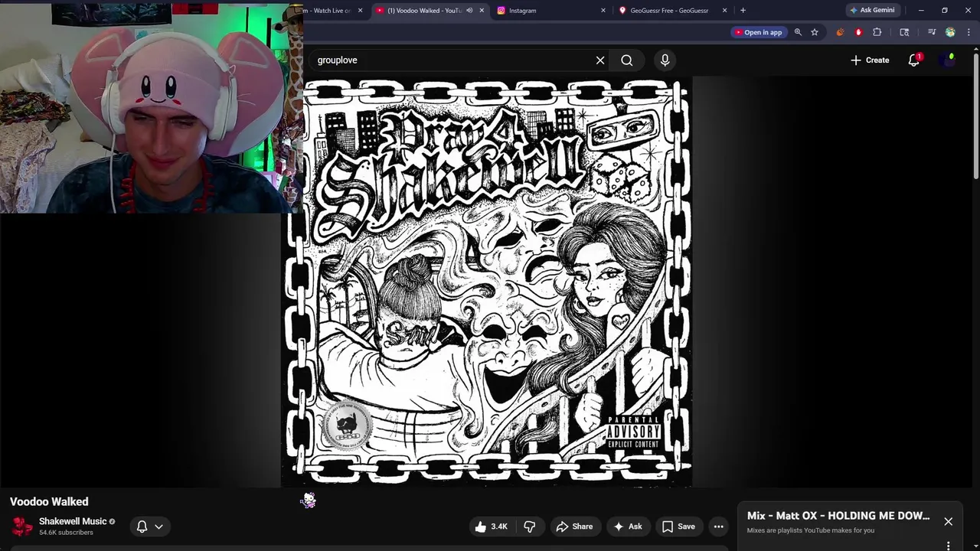Image resolution: width=980 pixels, height=551 pixels.
Task: Click Open in app in address bar
Action: (x=758, y=32)
